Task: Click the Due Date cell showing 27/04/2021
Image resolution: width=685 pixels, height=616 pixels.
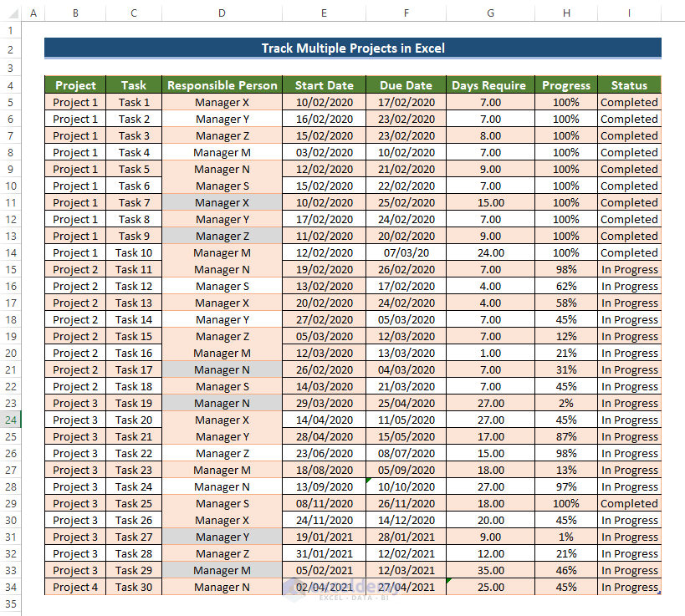Action: tap(406, 587)
